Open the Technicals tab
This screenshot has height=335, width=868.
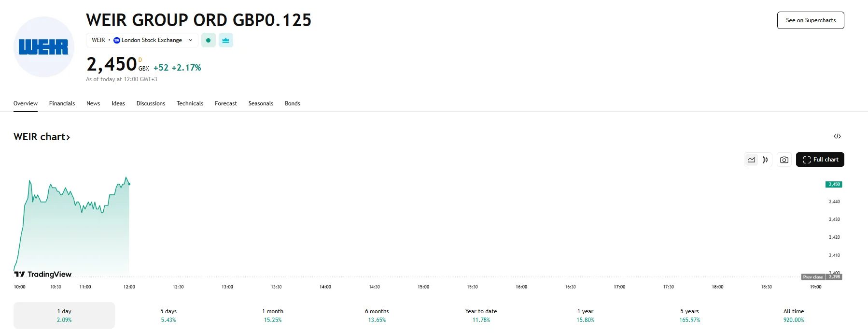[x=190, y=103]
